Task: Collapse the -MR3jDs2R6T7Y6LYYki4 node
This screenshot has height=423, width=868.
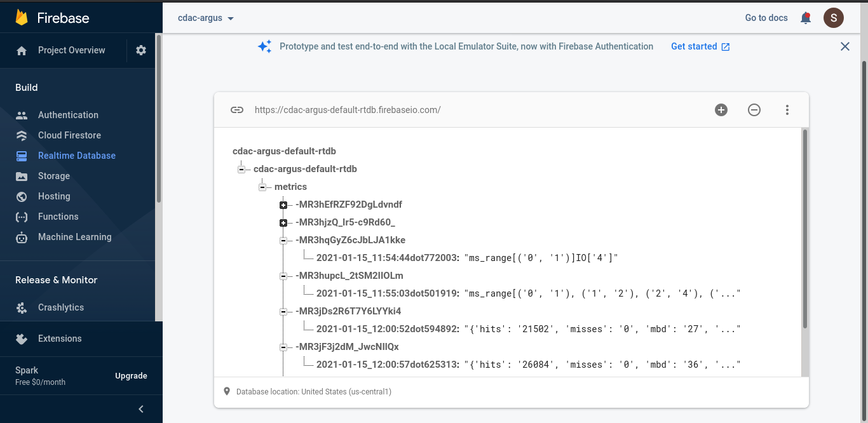Action: point(283,312)
